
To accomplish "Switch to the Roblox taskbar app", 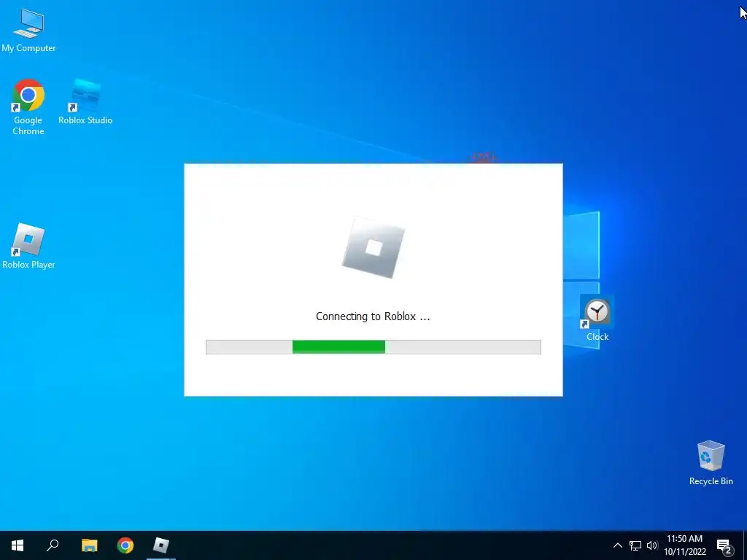I will 161,545.
